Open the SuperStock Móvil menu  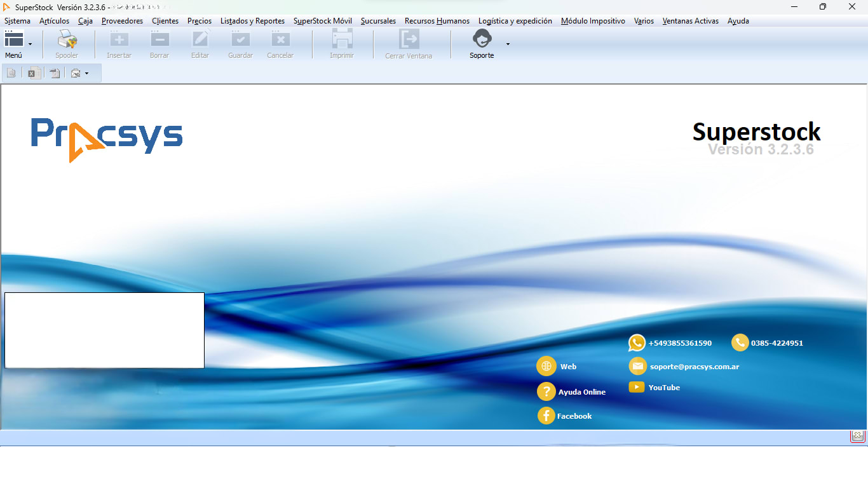pyautogui.click(x=323, y=21)
